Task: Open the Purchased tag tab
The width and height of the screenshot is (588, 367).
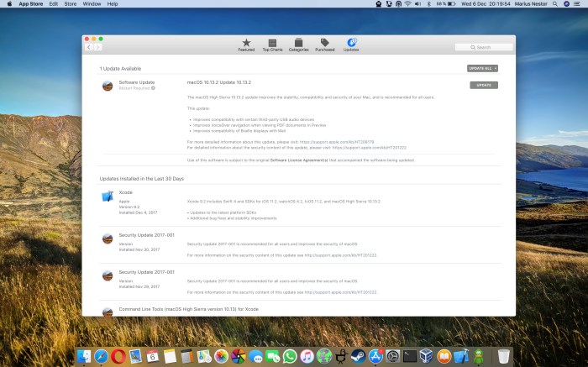Action: 325,45
